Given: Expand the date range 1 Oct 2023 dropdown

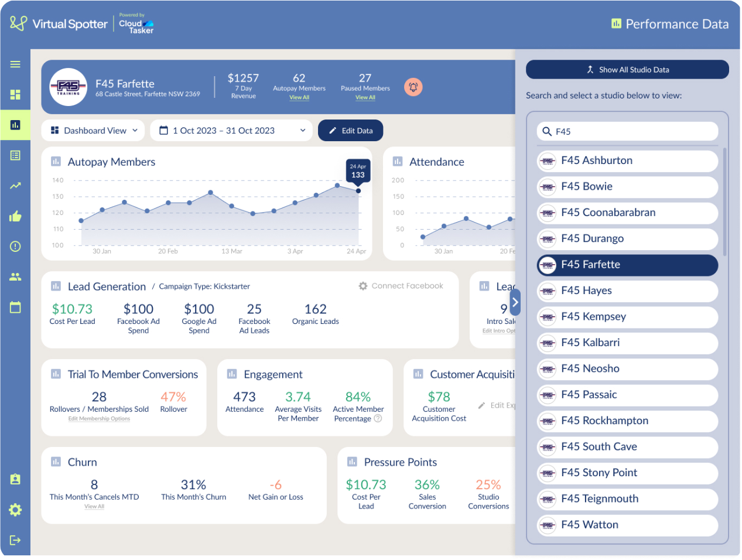Looking at the screenshot, I should click(x=232, y=131).
